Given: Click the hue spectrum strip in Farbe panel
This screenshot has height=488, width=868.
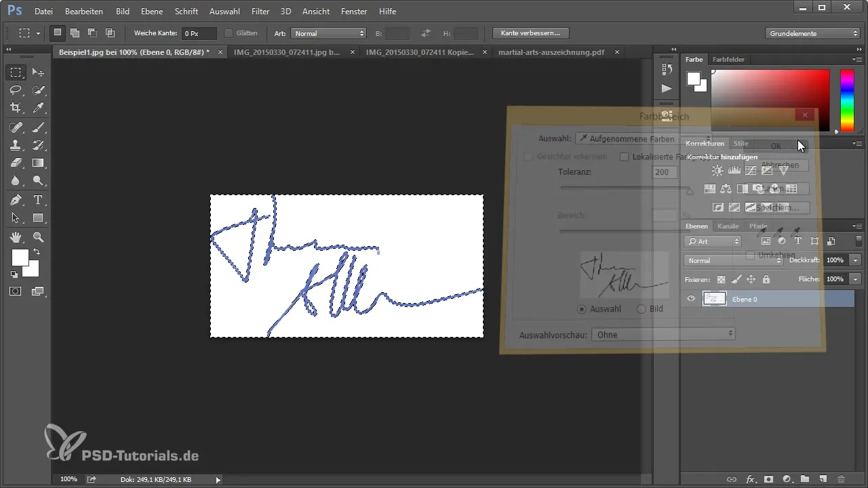Looking at the screenshot, I should [847, 100].
